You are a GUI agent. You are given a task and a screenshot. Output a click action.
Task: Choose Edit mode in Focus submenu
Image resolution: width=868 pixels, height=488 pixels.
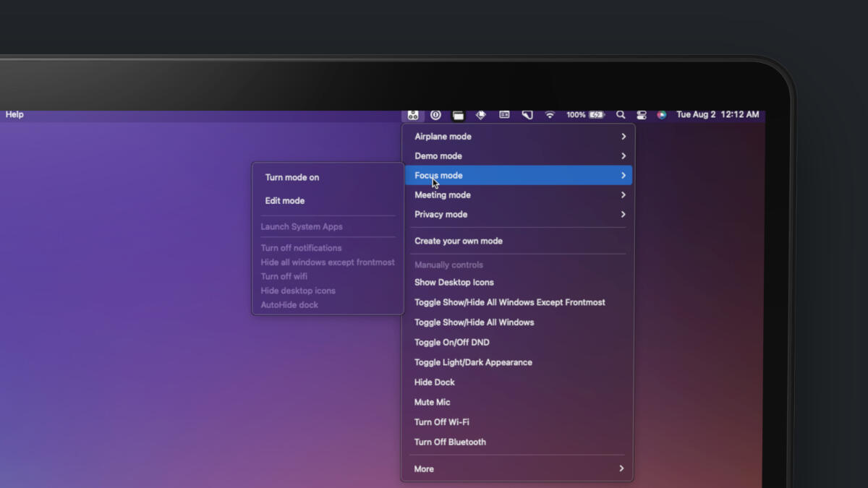tap(285, 201)
